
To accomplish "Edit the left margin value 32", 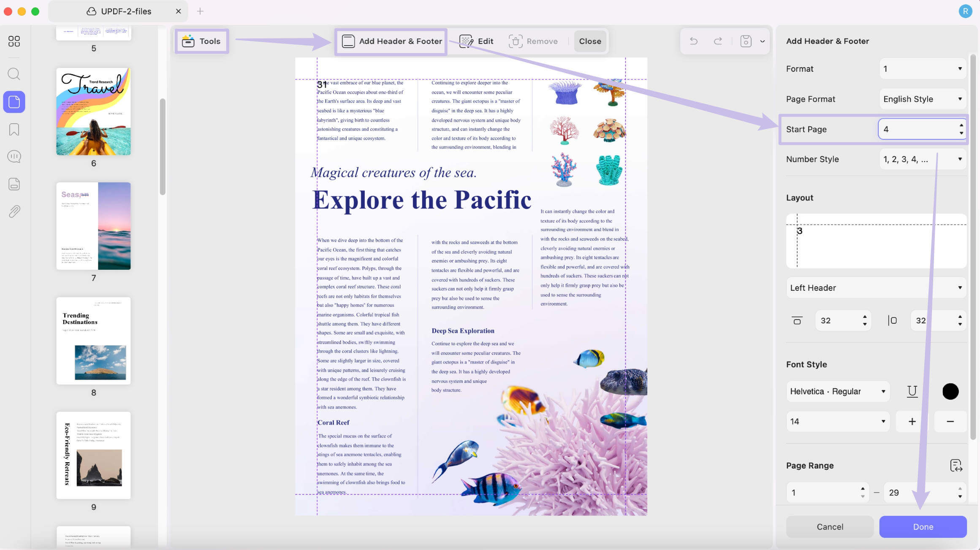I will [x=933, y=321].
